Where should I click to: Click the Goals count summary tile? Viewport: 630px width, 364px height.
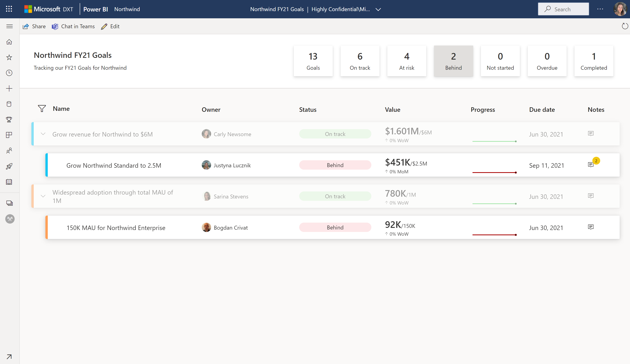click(x=313, y=61)
